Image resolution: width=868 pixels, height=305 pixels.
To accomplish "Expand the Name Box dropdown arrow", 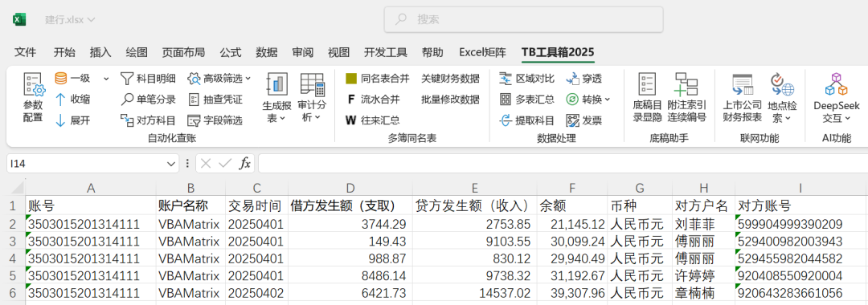I will click(171, 164).
